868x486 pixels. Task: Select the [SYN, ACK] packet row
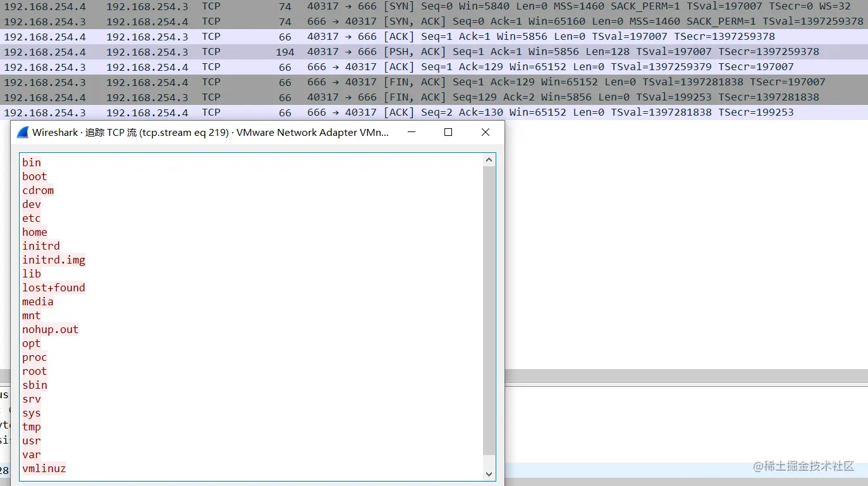coord(434,21)
